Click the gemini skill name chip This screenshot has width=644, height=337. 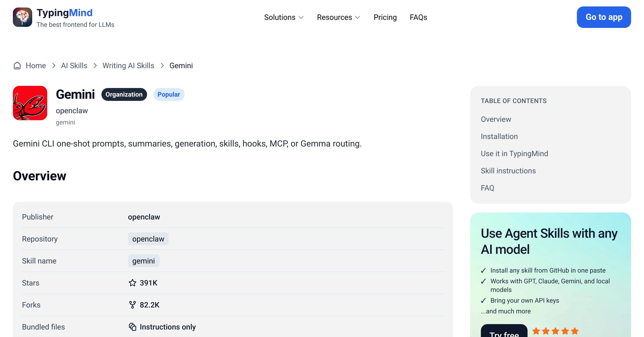(x=144, y=261)
